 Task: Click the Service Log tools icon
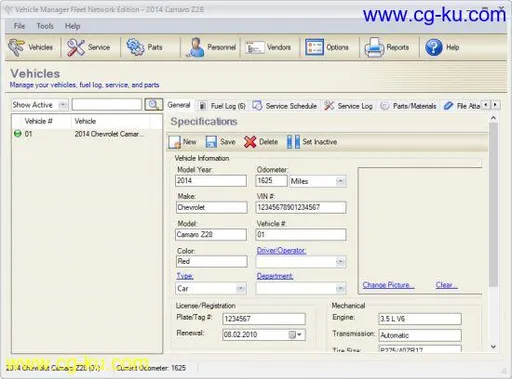[x=329, y=106]
